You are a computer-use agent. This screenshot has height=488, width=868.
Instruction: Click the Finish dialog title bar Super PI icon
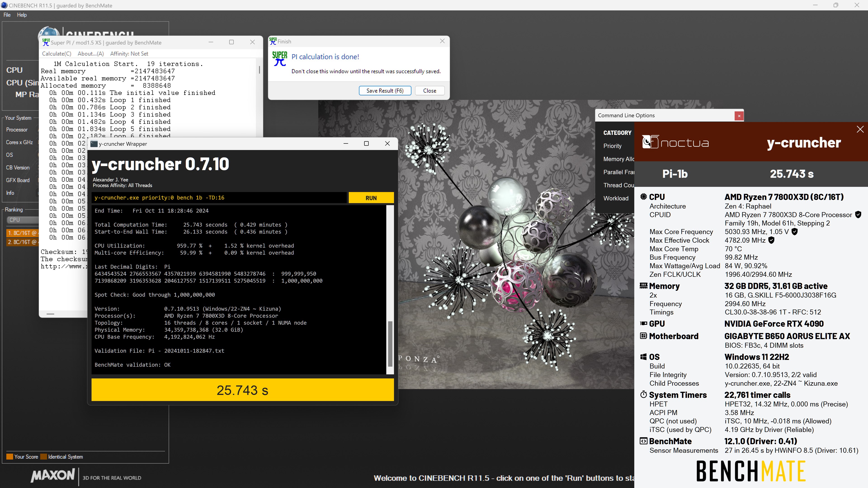tap(273, 41)
